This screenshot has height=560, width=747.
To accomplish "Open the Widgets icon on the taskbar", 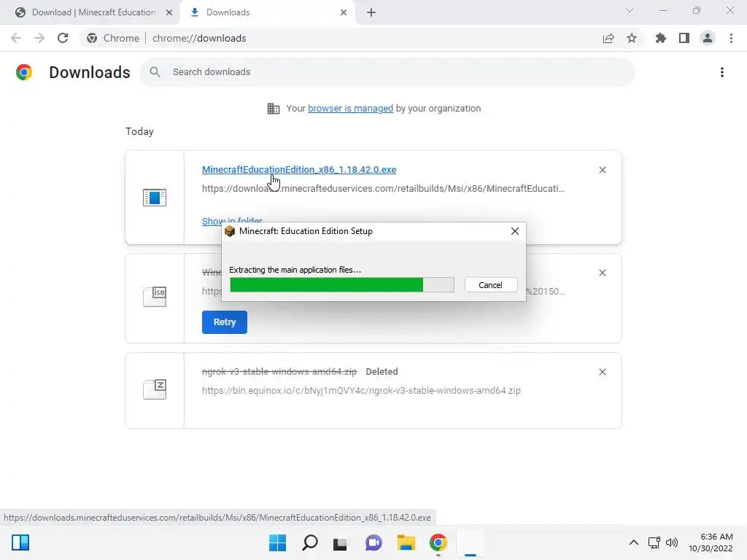I will point(20,542).
